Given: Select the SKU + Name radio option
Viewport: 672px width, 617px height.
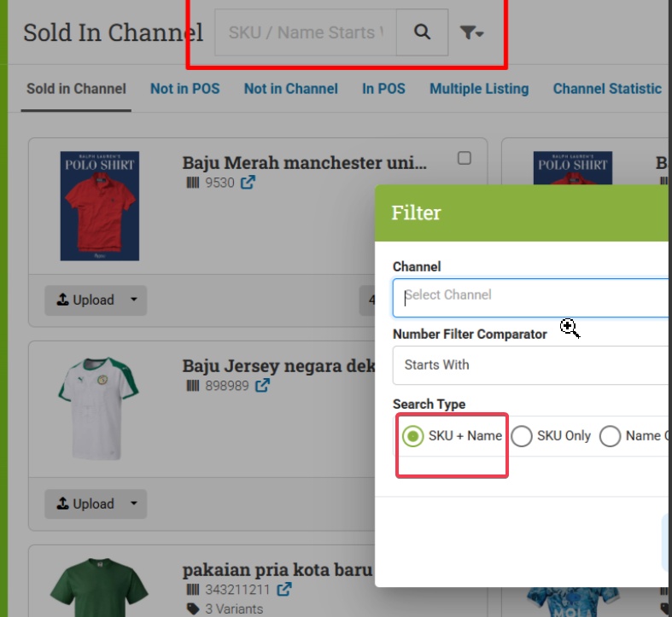Looking at the screenshot, I should (x=413, y=436).
